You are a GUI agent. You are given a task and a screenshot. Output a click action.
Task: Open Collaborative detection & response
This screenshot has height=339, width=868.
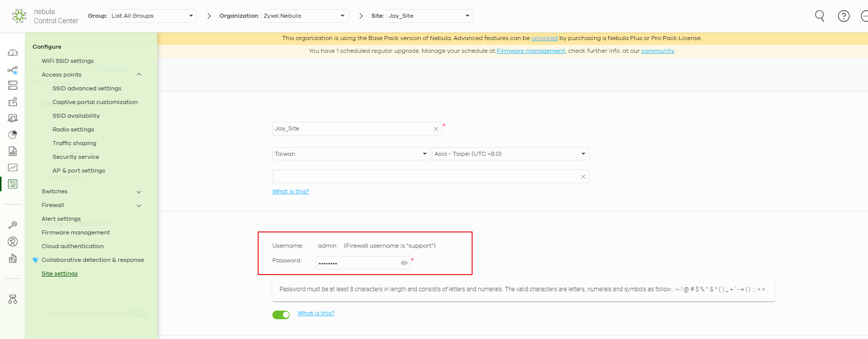coord(93,260)
